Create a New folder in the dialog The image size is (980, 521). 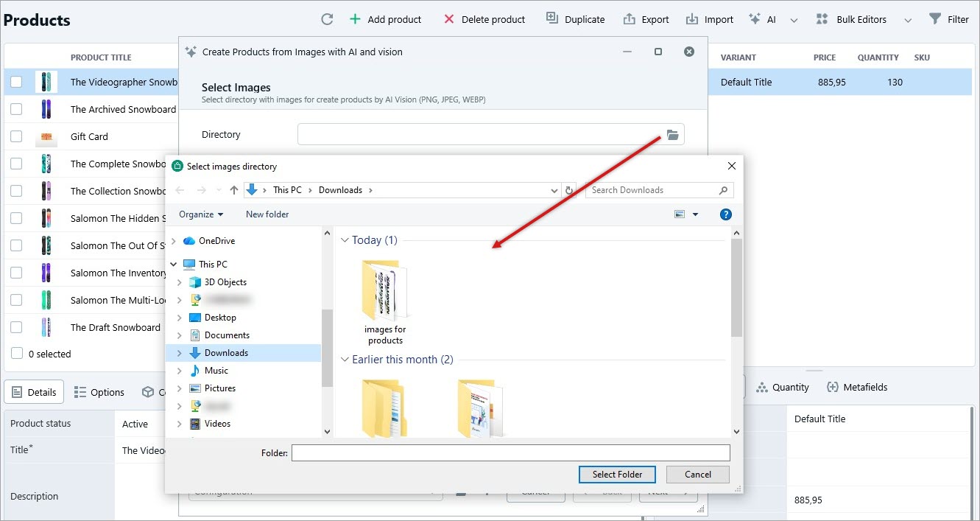point(267,214)
